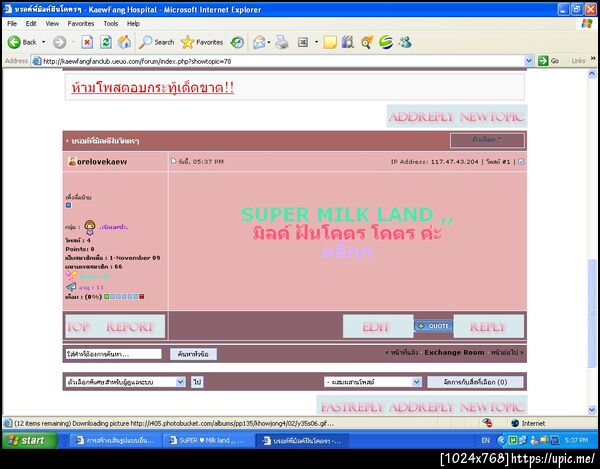Screen dimensions: 600x469
Task: Click the Guard group name link
Action: pos(114,227)
